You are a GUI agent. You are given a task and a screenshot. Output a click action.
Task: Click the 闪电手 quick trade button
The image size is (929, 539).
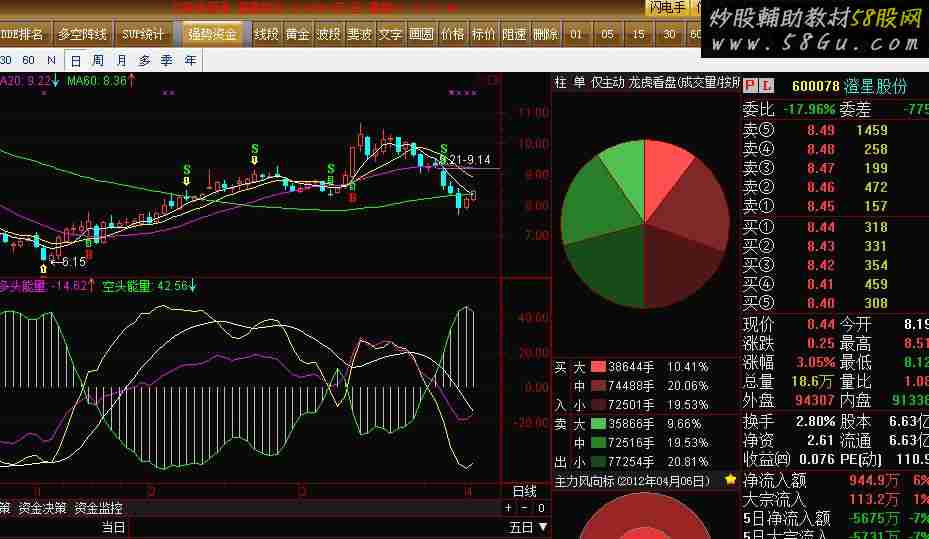pos(667,7)
